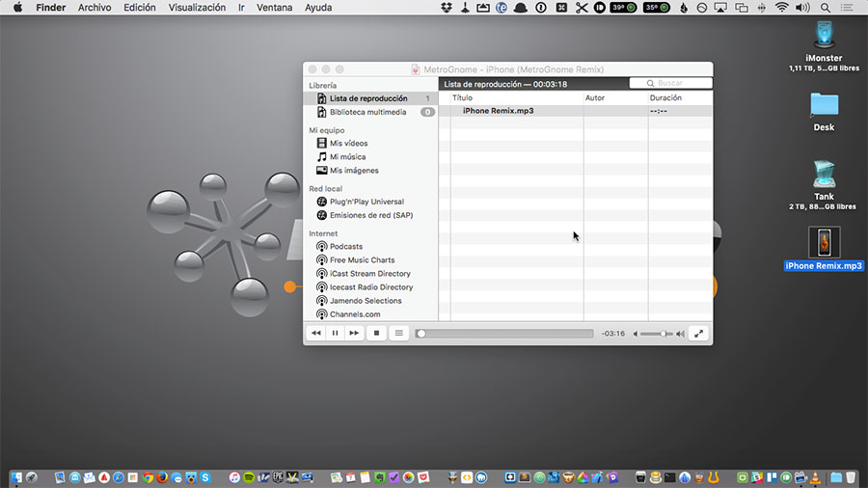Image resolution: width=868 pixels, height=488 pixels.
Task: Open Launchpad rocket icon in Dock
Action: [x=32, y=477]
